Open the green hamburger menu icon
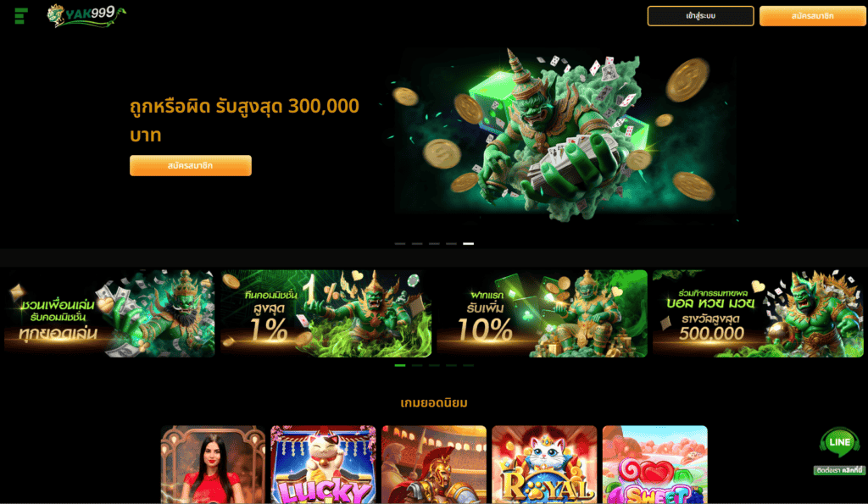 tap(21, 16)
